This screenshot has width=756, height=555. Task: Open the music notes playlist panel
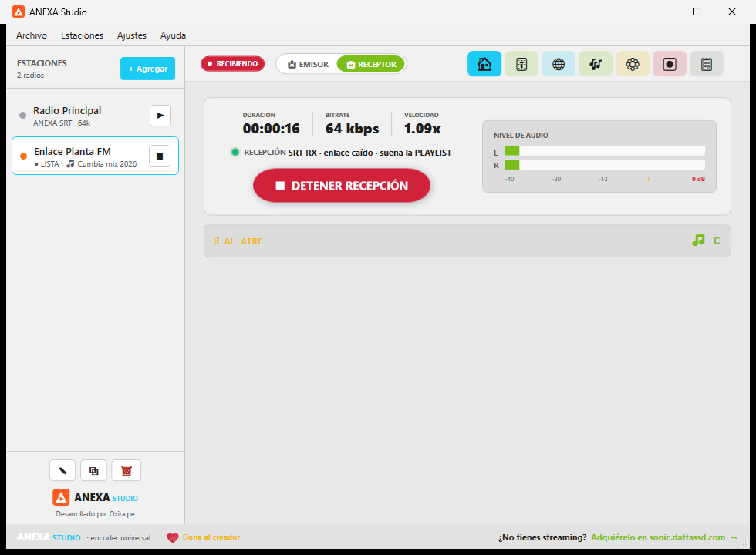tap(596, 63)
